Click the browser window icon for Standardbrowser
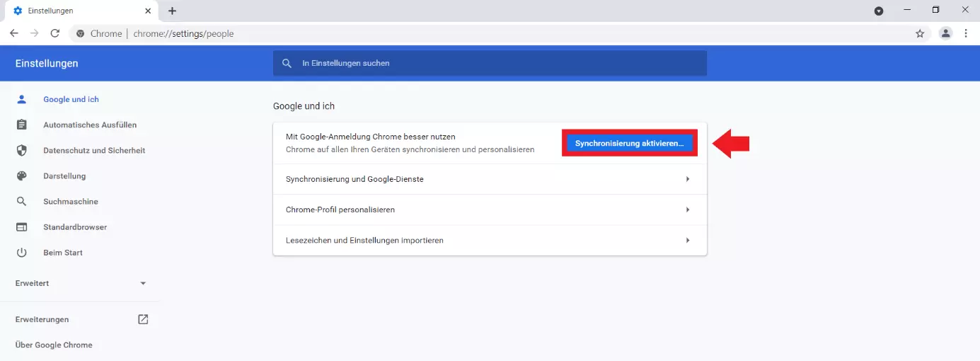This screenshot has height=361, width=980. pyautogui.click(x=21, y=227)
